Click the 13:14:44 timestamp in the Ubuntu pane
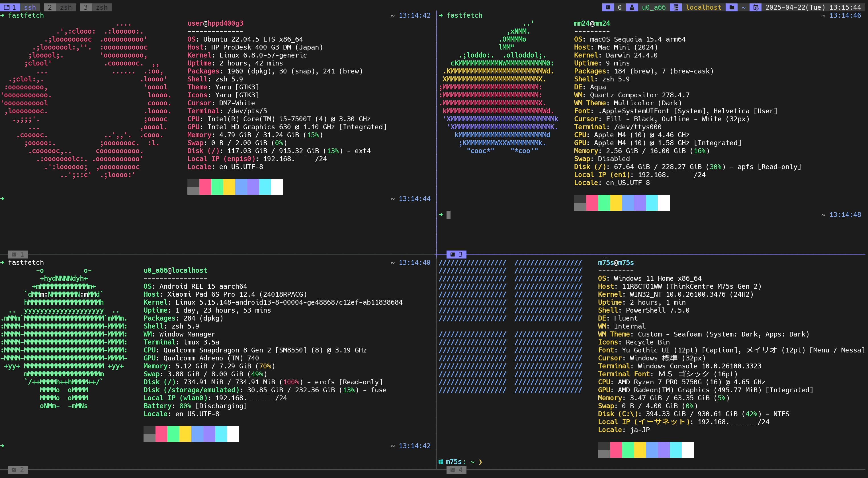 [414, 199]
